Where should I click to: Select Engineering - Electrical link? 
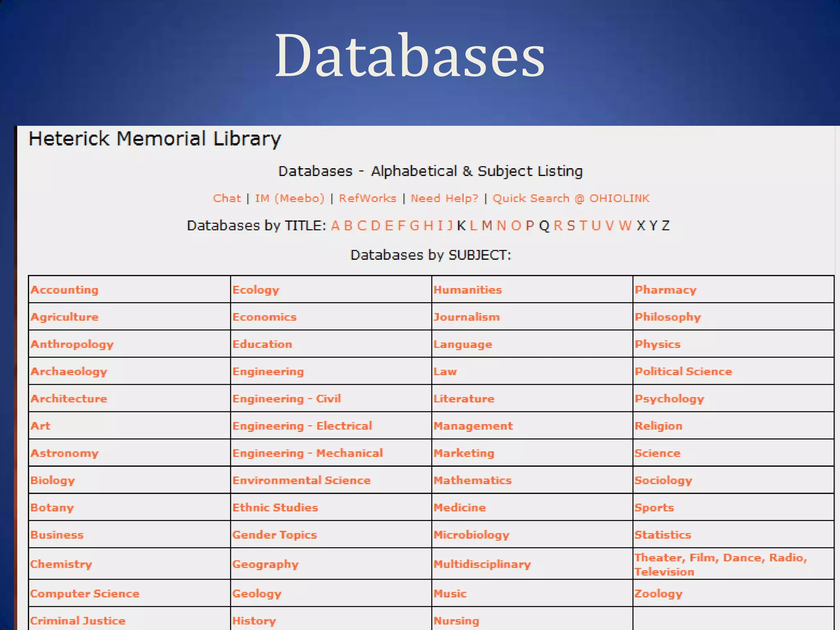302,426
